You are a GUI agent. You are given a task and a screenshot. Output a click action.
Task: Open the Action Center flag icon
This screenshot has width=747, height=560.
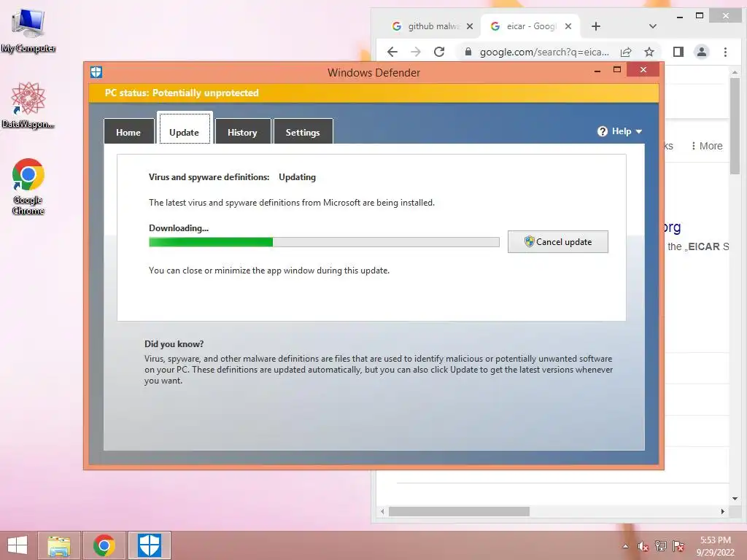678,546
